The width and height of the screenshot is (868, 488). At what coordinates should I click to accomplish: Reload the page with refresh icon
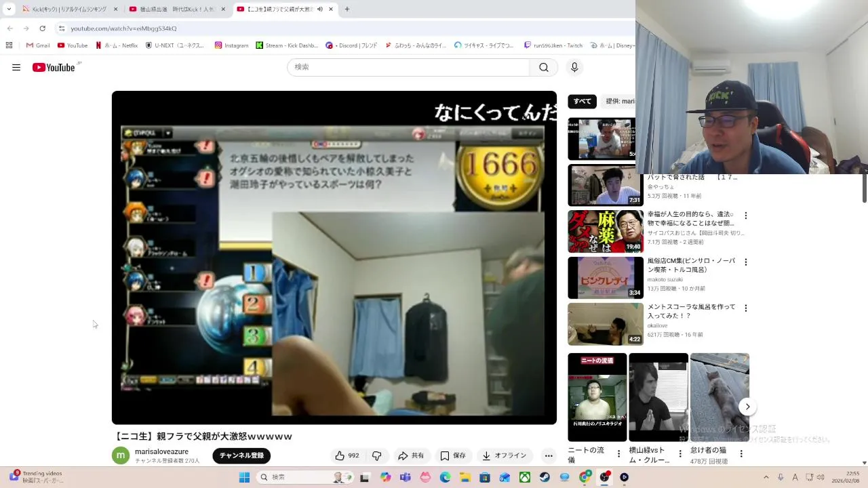tap(42, 28)
